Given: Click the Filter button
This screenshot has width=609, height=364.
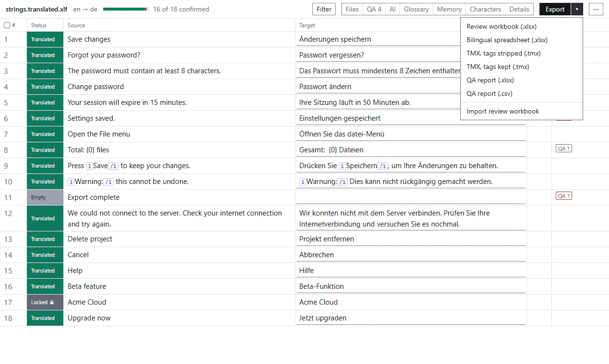Looking at the screenshot, I should coord(324,9).
